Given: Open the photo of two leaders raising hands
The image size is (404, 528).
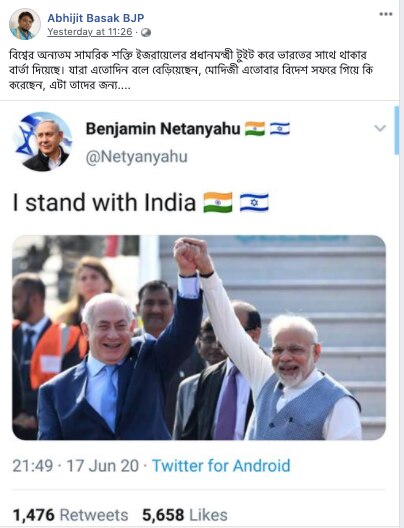Looking at the screenshot, I should tap(199, 337).
